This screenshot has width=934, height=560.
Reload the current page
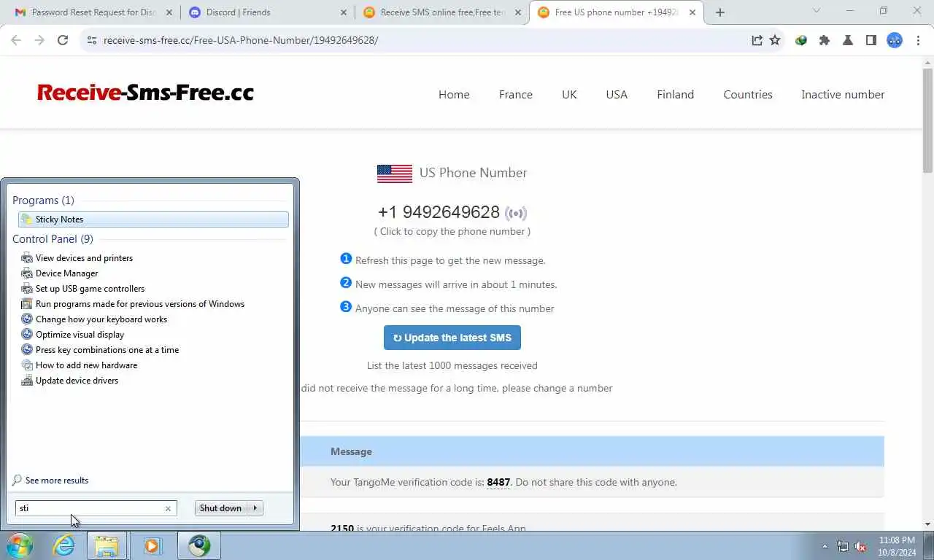click(63, 41)
